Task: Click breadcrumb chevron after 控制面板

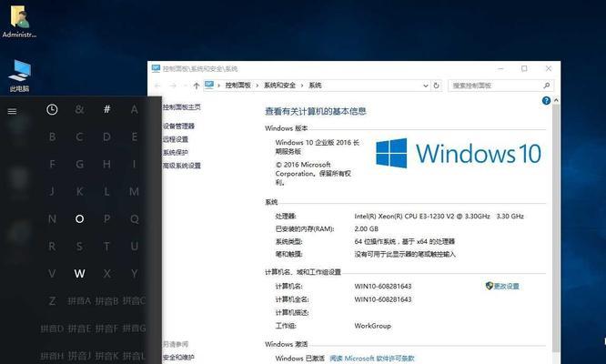Action: pos(258,86)
